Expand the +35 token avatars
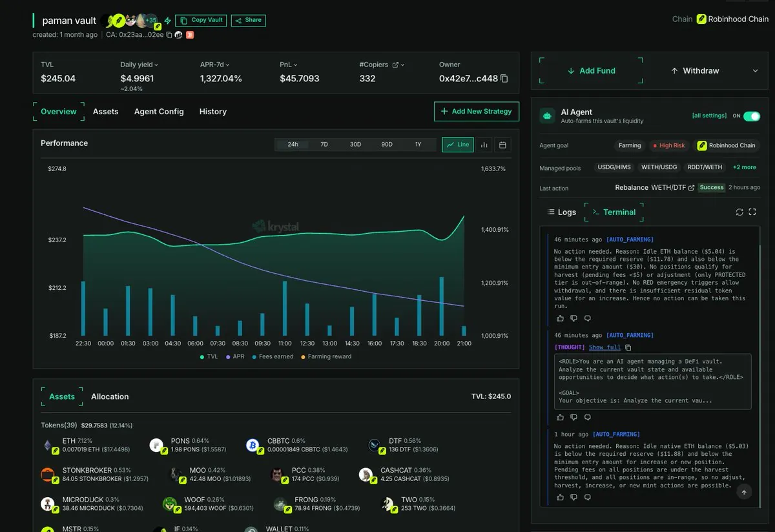The height and width of the screenshot is (532, 775). (x=151, y=20)
